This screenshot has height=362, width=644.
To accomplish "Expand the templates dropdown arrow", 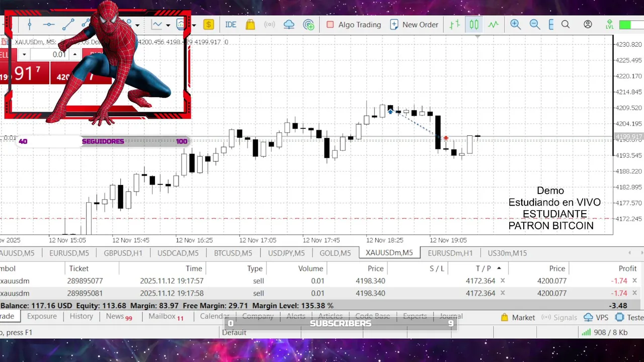I will point(194,25).
